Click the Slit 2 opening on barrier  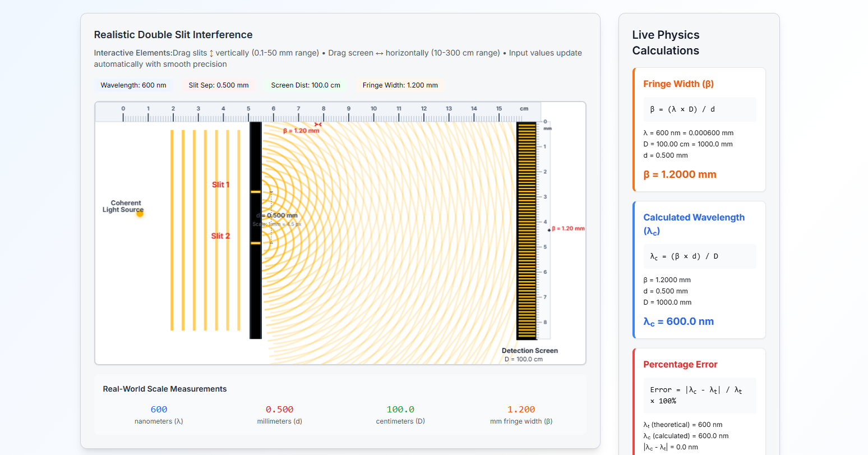coord(256,243)
